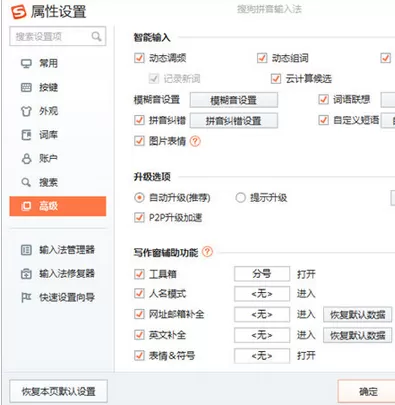Click the icon beside 高级
The height and width of the screenshot is (405, 395).
[x=26, y=206]
